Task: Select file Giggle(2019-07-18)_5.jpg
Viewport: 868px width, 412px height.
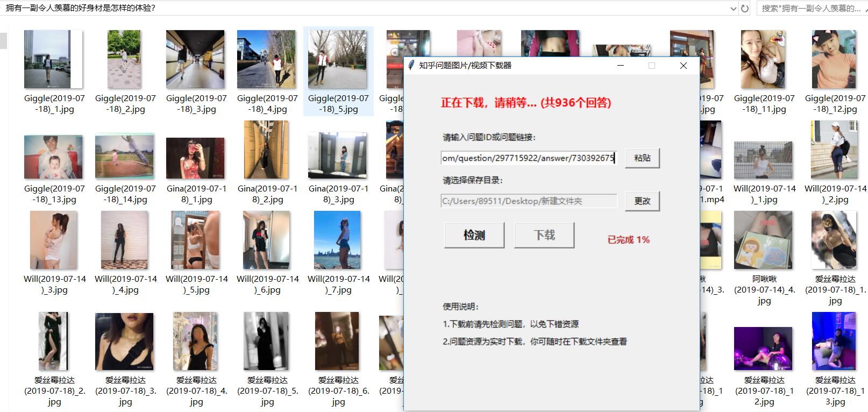Action: coord(338,72)
